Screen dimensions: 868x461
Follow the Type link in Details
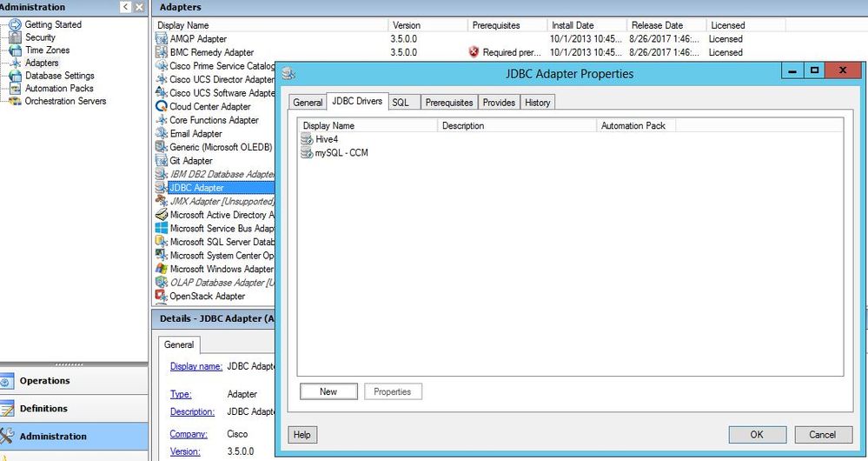coord(181,394)
